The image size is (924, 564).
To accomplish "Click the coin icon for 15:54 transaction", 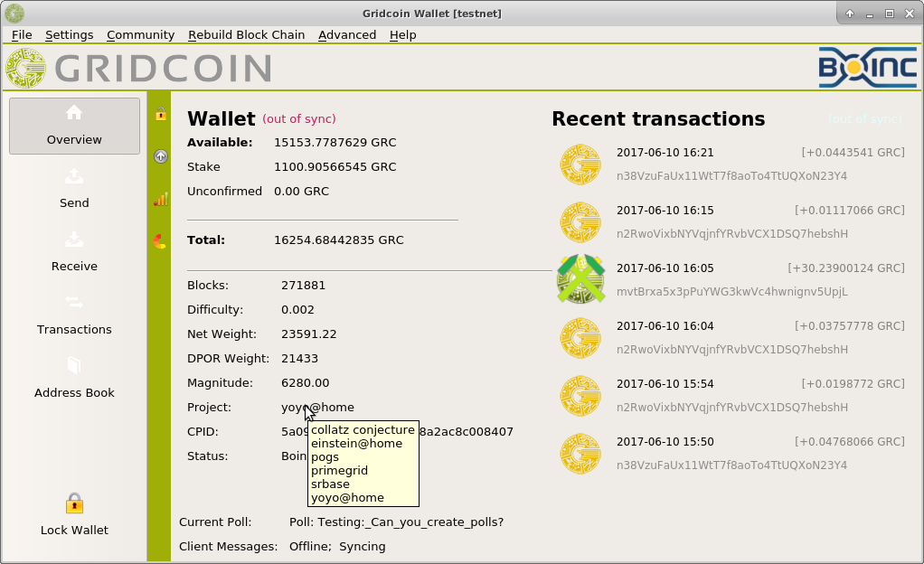I will (x=580, y=396).
